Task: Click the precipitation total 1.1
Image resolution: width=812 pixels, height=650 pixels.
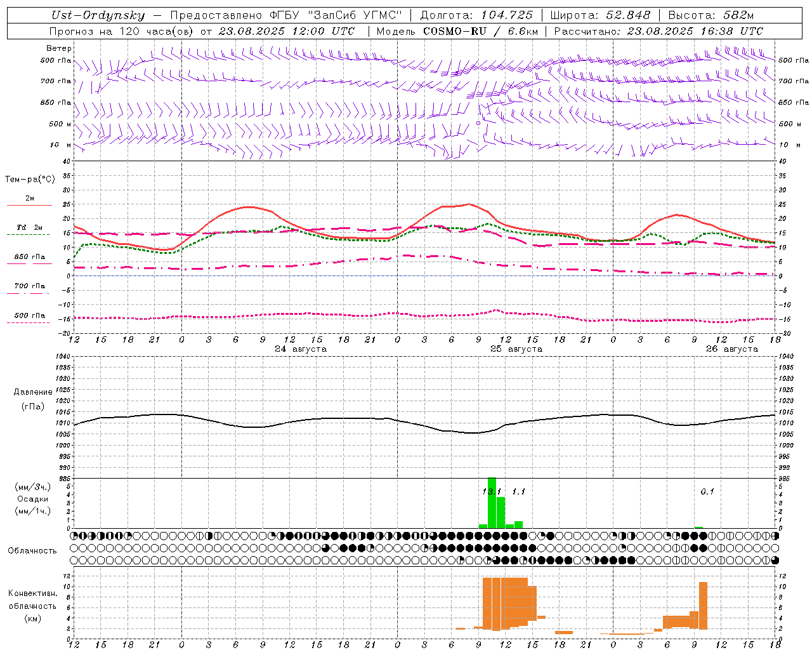Action: pyautogui.click(x=518, y=491)
